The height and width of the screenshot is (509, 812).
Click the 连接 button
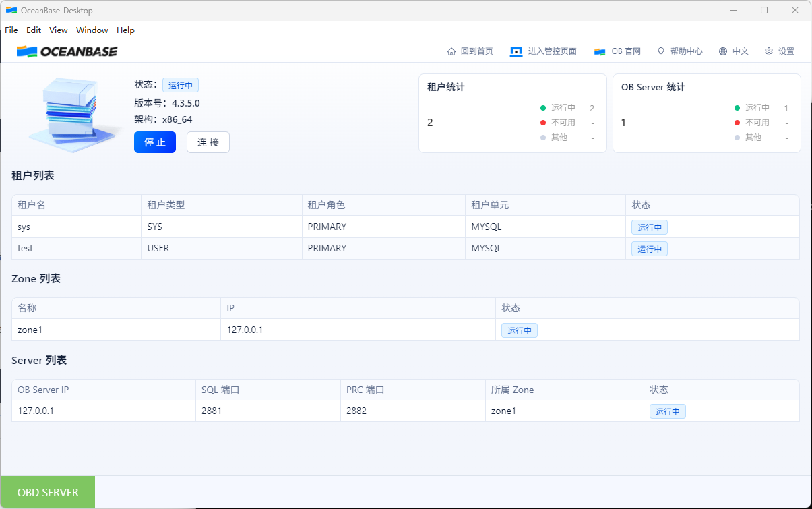tap(208, 142)
